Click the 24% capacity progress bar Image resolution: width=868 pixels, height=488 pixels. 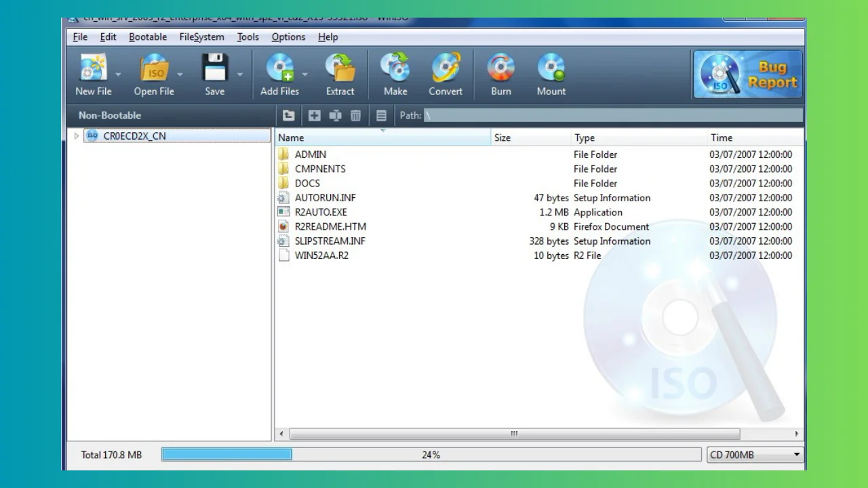431,455
